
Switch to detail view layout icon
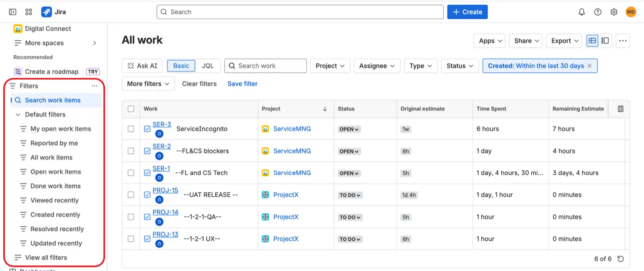click(605, 40)
